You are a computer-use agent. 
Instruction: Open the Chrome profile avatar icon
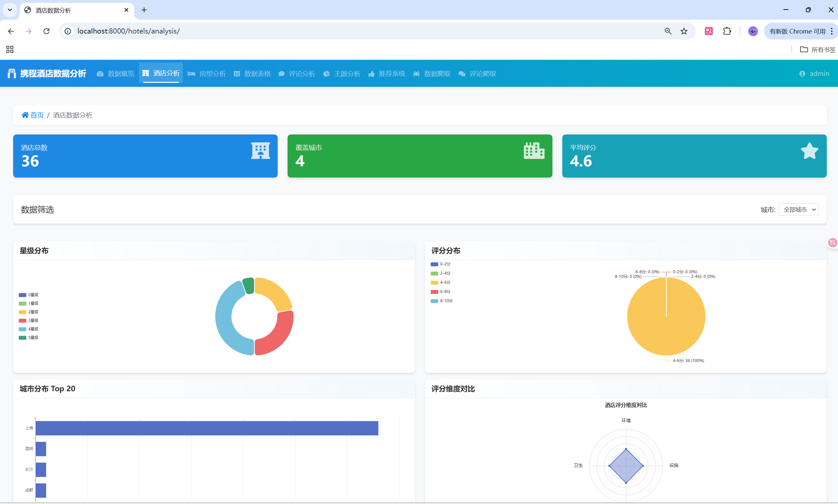tap(753, 31)
